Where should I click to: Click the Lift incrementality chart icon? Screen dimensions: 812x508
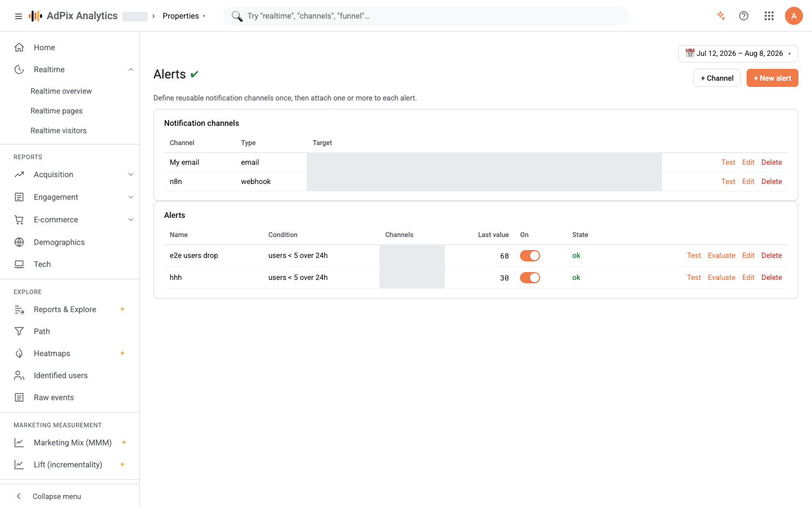[19, 465]
